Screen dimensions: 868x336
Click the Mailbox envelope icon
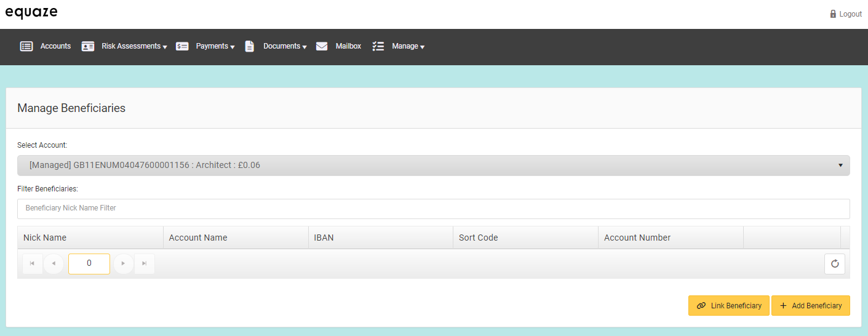[322, 46]
